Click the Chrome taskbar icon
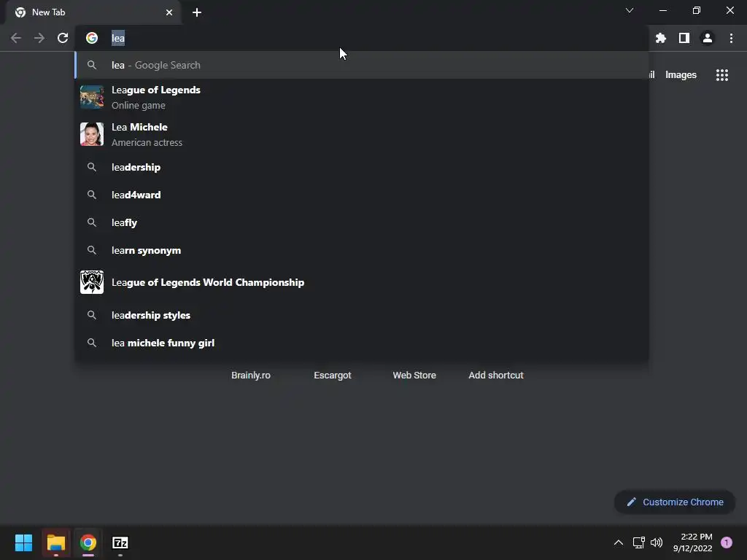This screenshot has width=747, height=560. (88, 542)
